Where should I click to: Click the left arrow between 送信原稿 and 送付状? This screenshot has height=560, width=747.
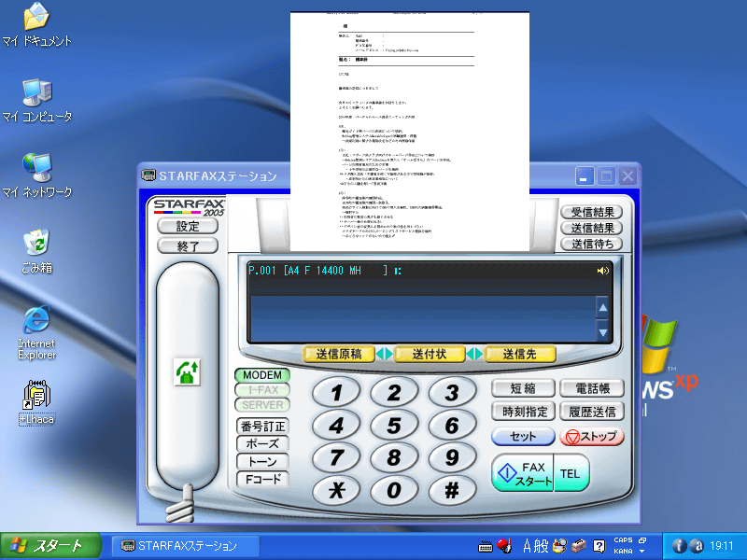379,354
